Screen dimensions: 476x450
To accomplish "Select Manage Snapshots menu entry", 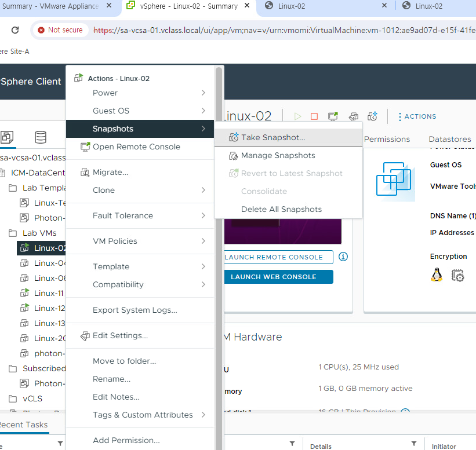I will 288,155.
